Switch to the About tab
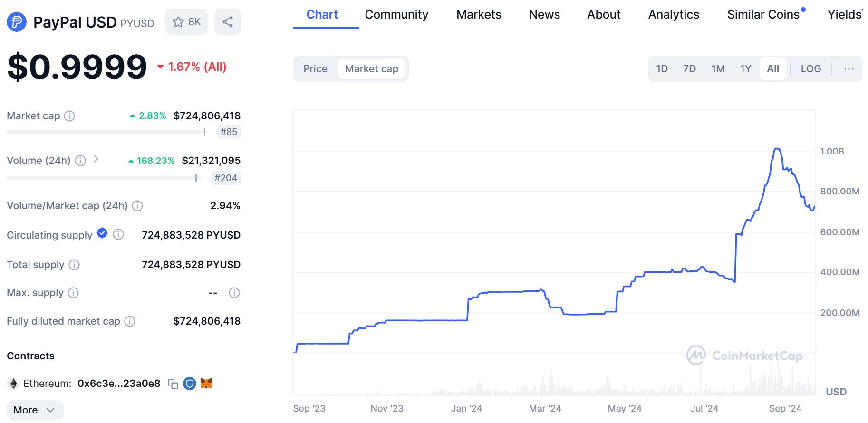This screenshot has height=423, width=868. pos(604,15)
